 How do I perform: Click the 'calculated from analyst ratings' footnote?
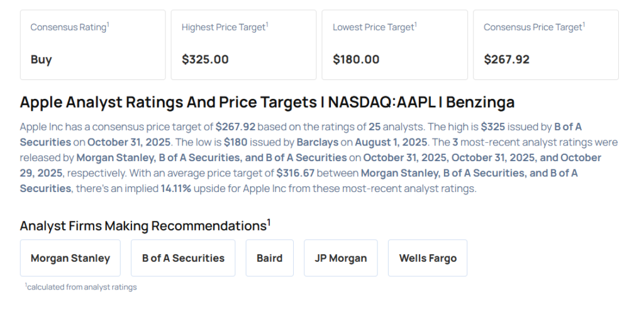(82, 287)
